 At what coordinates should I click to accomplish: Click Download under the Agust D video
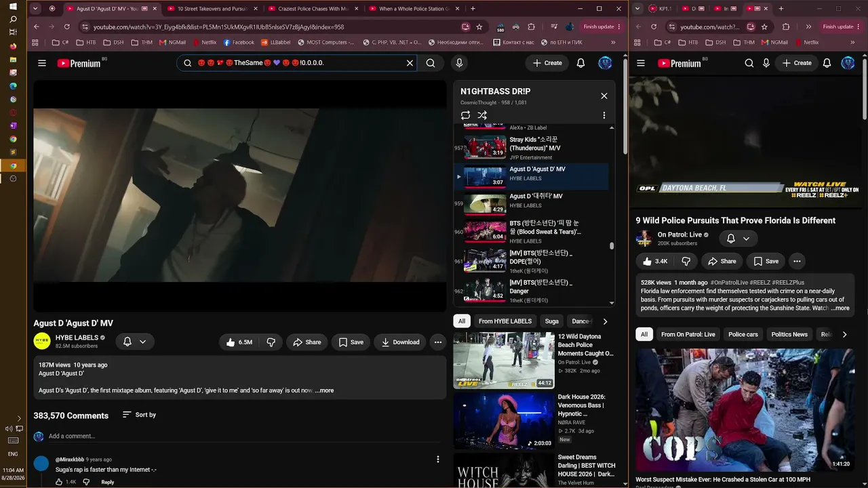click(x=400, y=342)
